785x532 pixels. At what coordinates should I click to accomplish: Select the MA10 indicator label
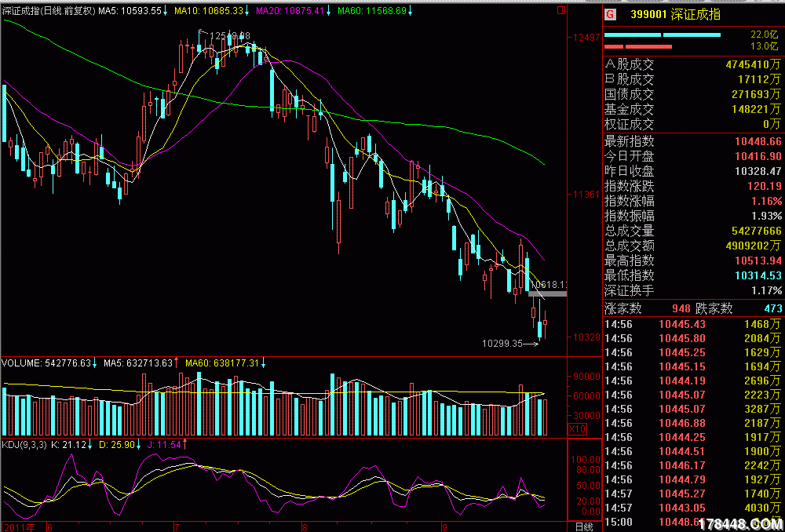click(x=208, y=11)
